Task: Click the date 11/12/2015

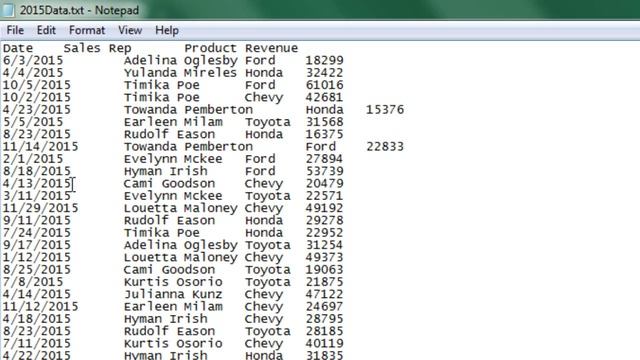Action: click(x=40, y=307)
